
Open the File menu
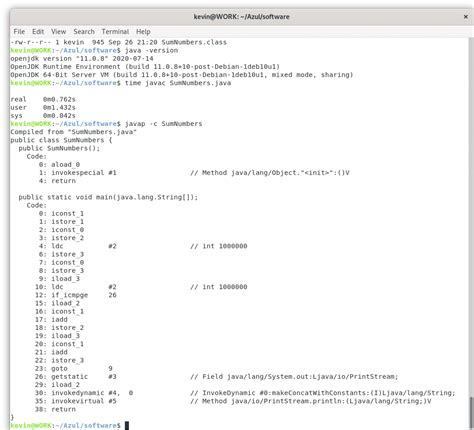pyautogui.click(x=19, y=32)
